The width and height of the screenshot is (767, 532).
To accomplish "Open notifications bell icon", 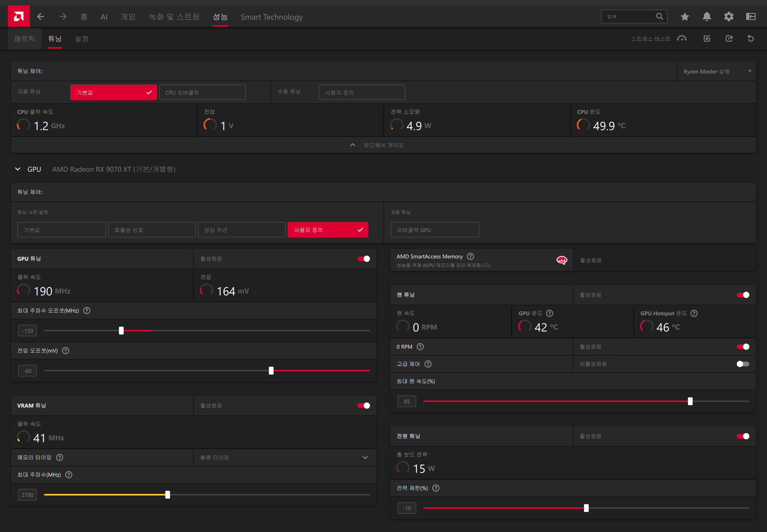I will pos(707,16).
